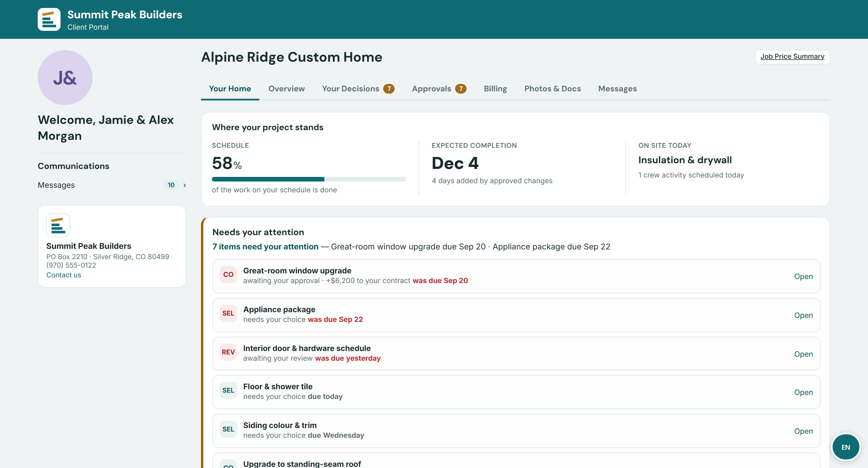Screen dimensions: 868x468
Task: Click the Upgrade to standing-seam roof title
Action: (x=302, y=464)
